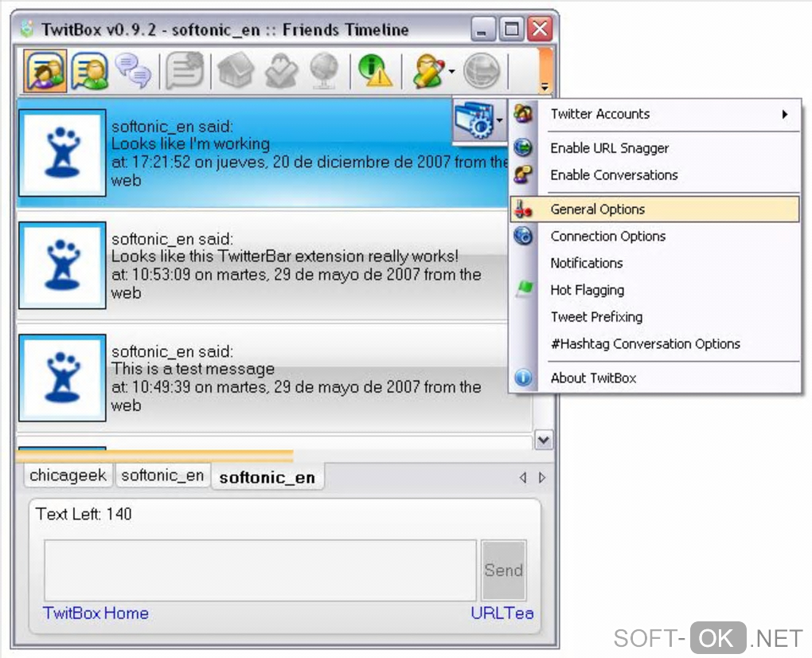This screenshot has height=658, width=812.
Task: Open the dropdown arrow beside user pencil icon
Action: (451, 71)
